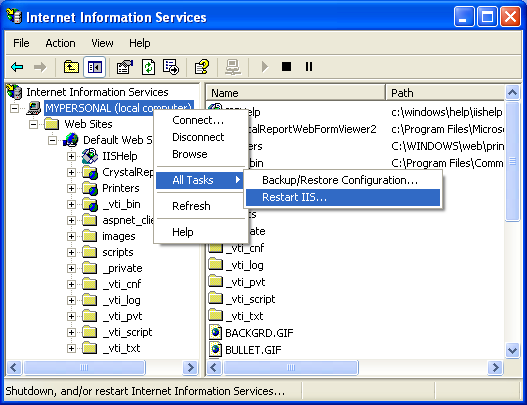527x405 pixels.
Task: Open the Action menu
Action: tap(60, 43)
